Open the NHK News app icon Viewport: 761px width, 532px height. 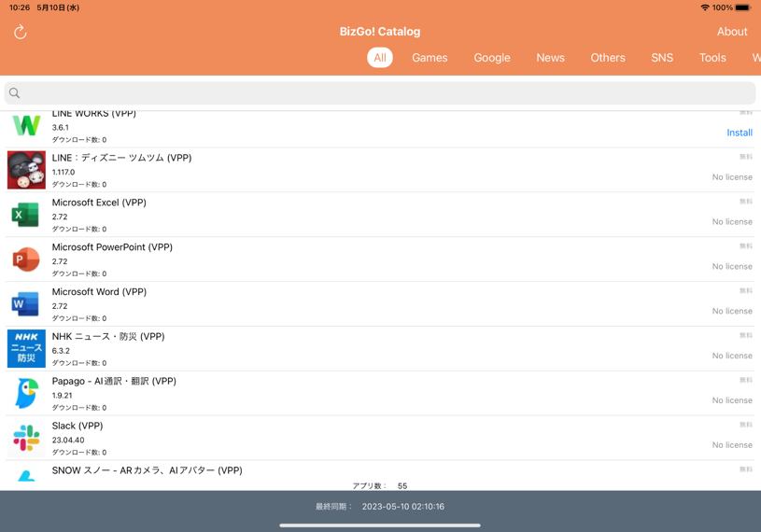point(26,348)
